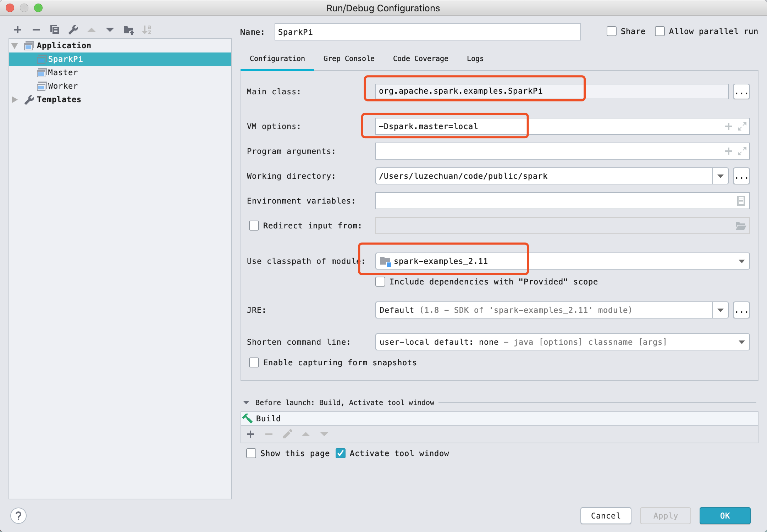This screenshot has width=767, height=532.
Task: Toggle Redirect input from checkbox
Action: (254, 226)
